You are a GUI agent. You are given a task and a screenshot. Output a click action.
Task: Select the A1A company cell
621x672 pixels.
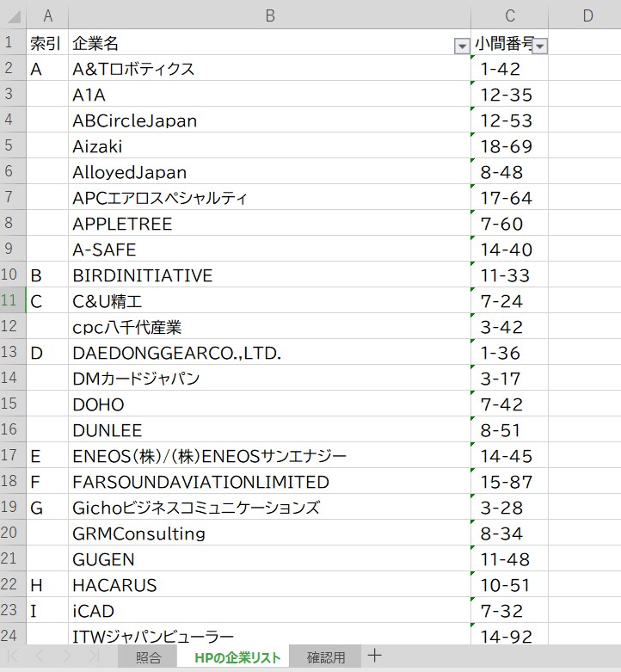(270, 94)
